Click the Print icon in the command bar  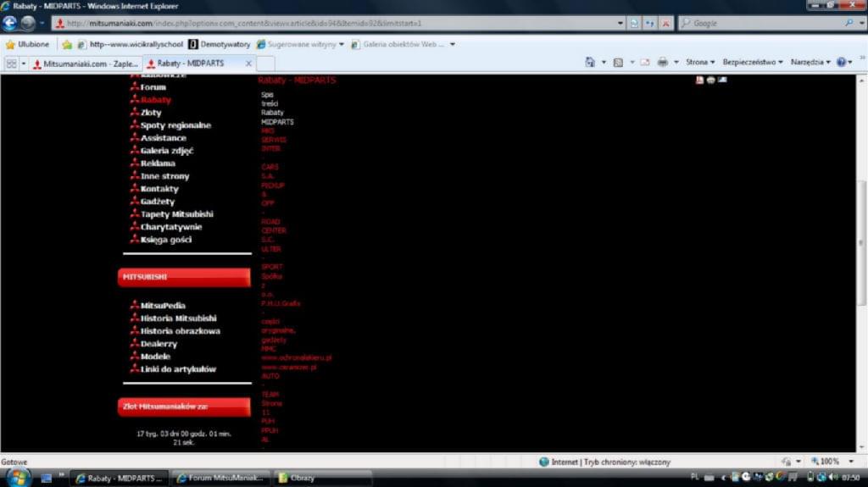(x=662, y=62)
